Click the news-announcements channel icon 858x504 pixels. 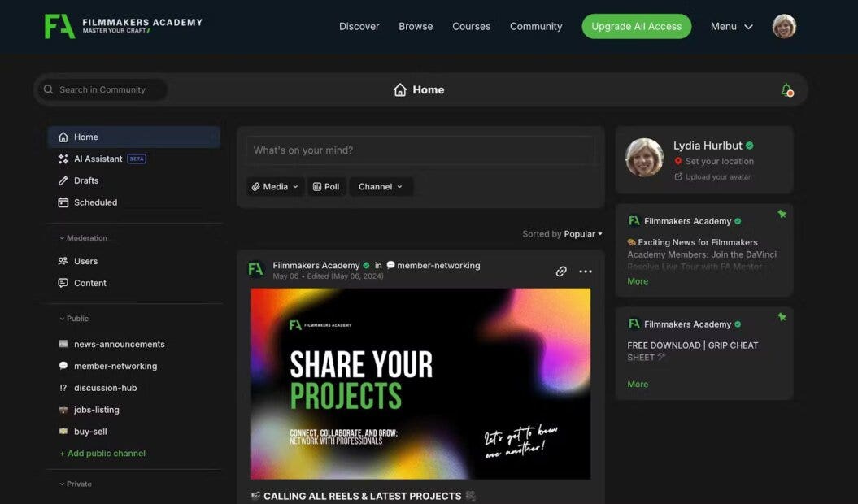point(63,344)
